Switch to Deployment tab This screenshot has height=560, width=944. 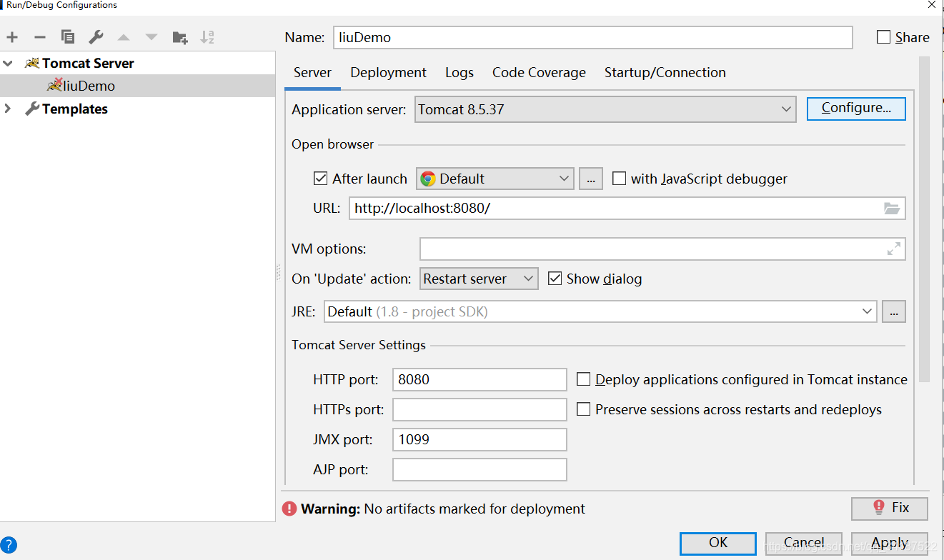(x=388, y=73)
